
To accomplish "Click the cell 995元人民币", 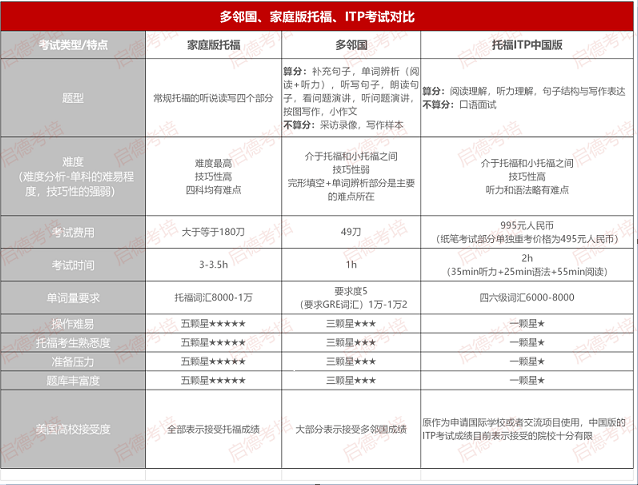I will (x=527, y=232).
